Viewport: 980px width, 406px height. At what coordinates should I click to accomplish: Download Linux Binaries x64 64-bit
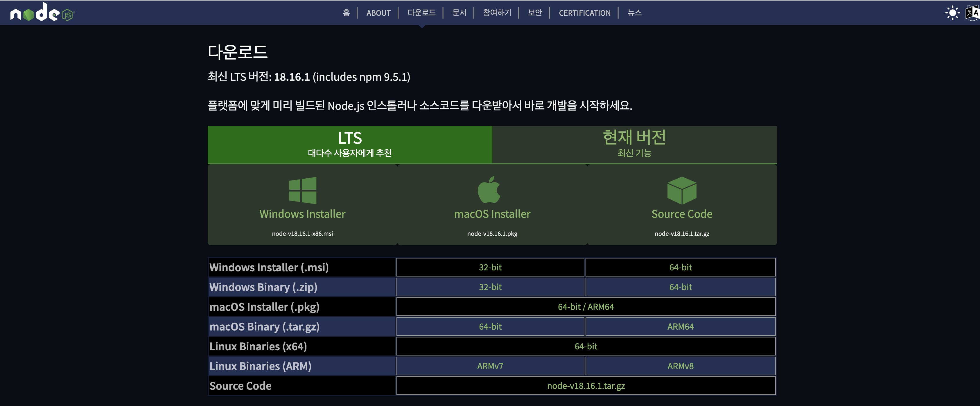coord(586,347)
